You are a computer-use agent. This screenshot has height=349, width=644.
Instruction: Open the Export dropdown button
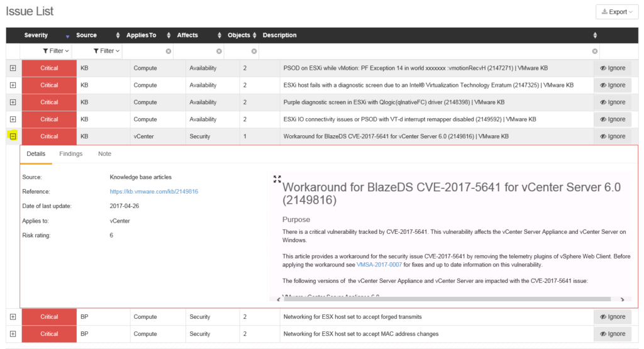(x=617, y=12)
